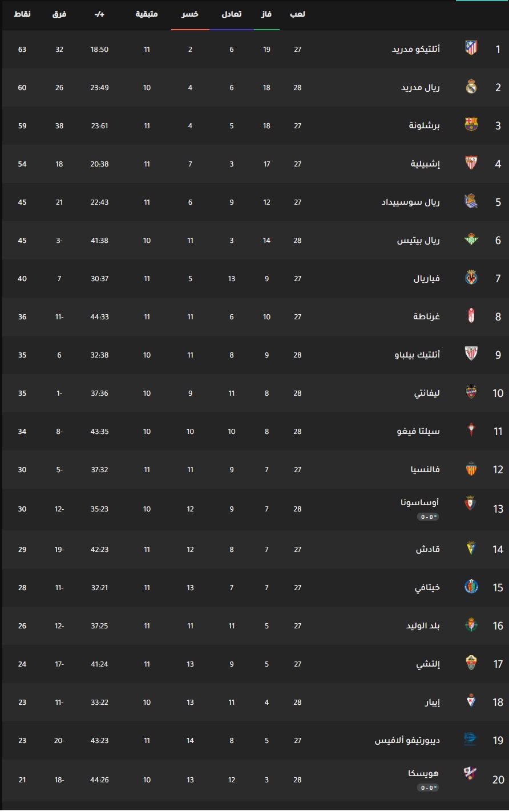The image size is (509, 812).
Task: Click the Real Madrid club crest
Action: [x=471, y=87]
